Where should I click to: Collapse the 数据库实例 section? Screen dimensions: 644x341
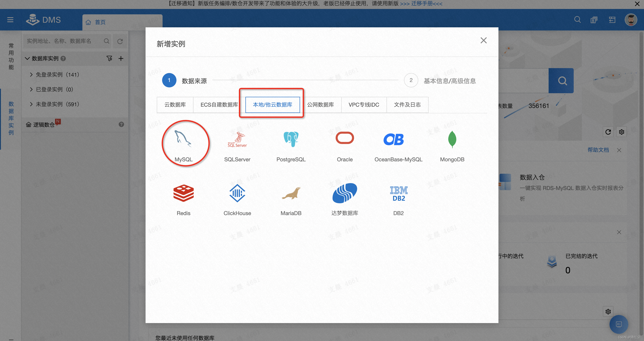[x=27, y=58]
